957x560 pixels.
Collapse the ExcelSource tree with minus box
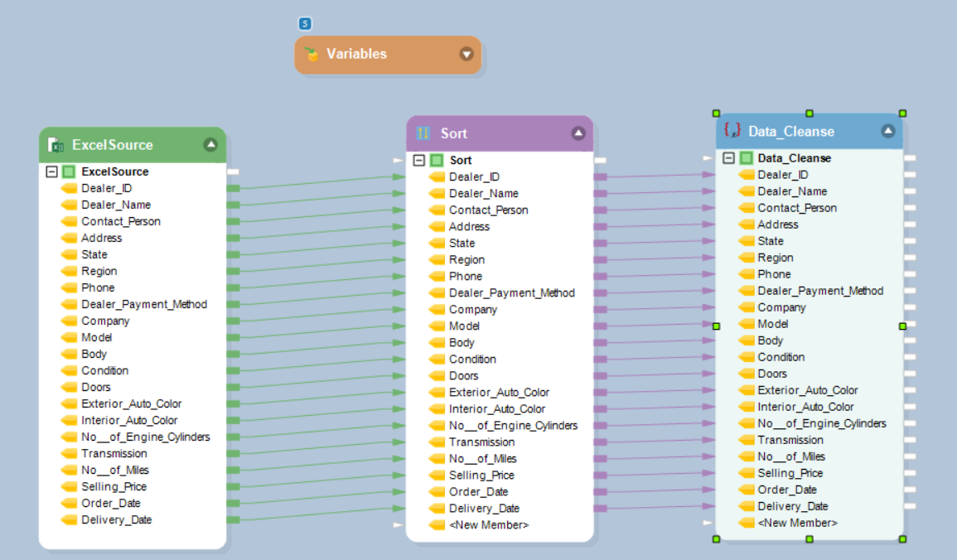pyautogui.click(x=51, y=171)
